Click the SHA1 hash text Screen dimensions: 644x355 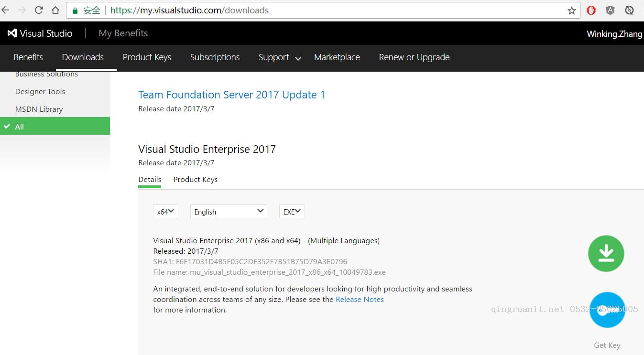tap(250, 262)
